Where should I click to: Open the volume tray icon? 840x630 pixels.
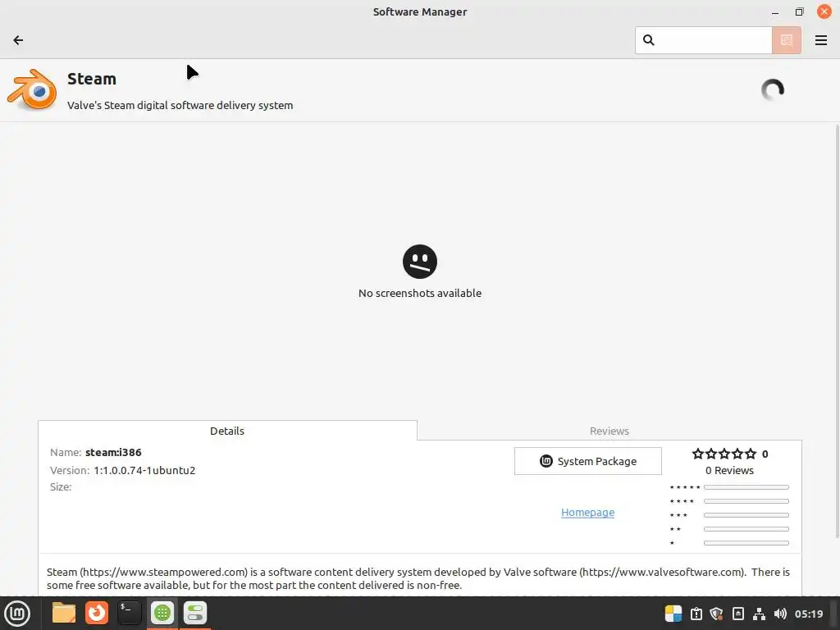pyautogui.click(x=781, y=614)
